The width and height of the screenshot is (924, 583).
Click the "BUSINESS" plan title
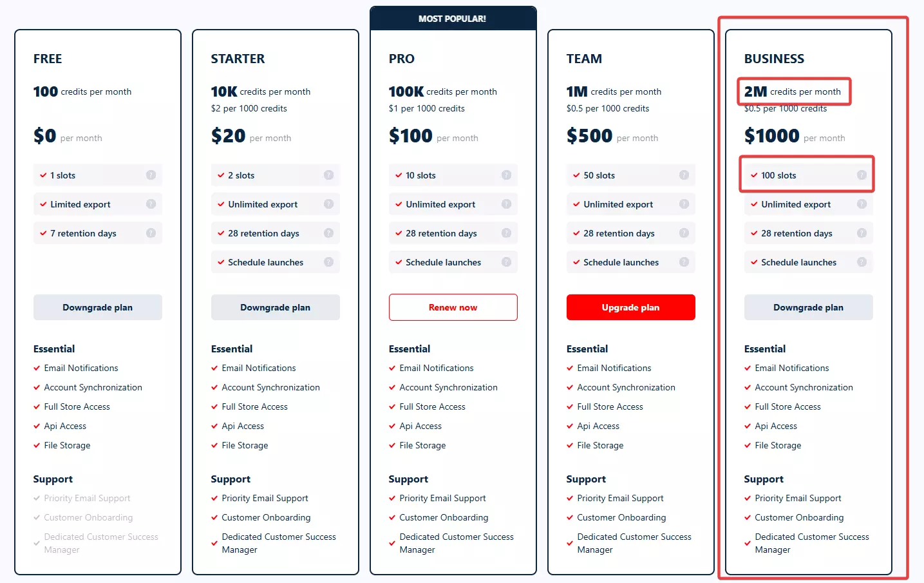pos(773,58)
